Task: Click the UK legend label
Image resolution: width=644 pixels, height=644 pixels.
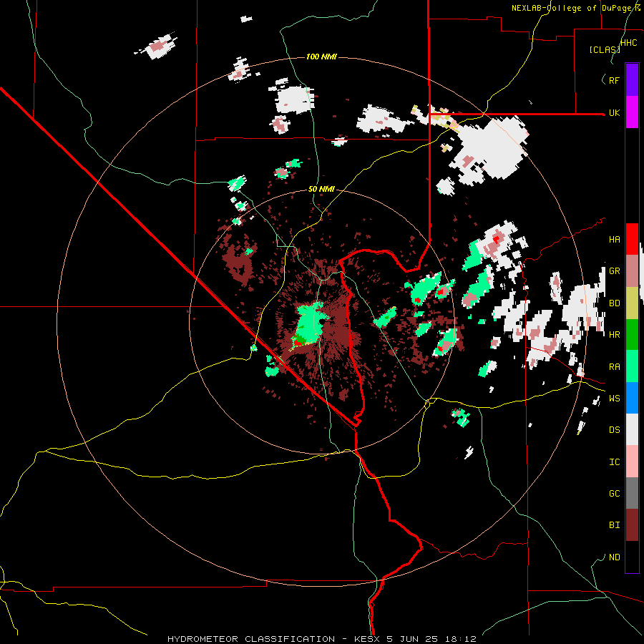Action: [x=614, y=112]
